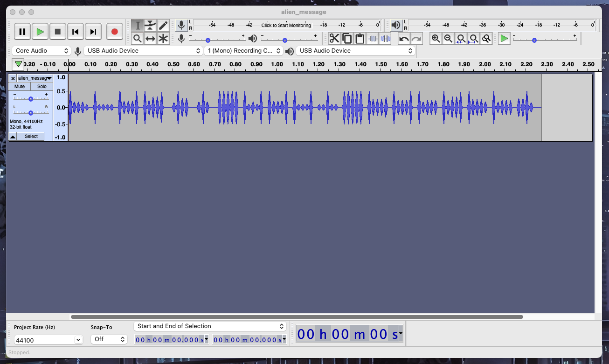The width and height of the screenshot is (609, 364).
Task: Adjust the track gain slider
Action: (31, 99)
